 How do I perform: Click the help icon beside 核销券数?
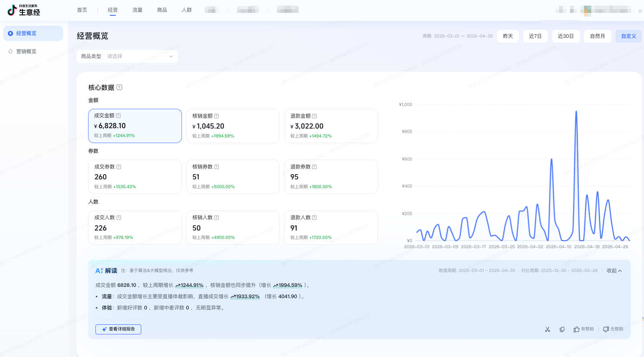[217, 167]
